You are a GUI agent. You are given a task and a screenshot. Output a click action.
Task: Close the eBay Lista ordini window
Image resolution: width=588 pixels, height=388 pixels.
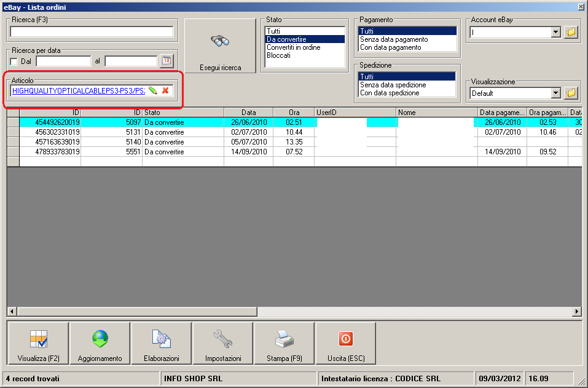581,6
